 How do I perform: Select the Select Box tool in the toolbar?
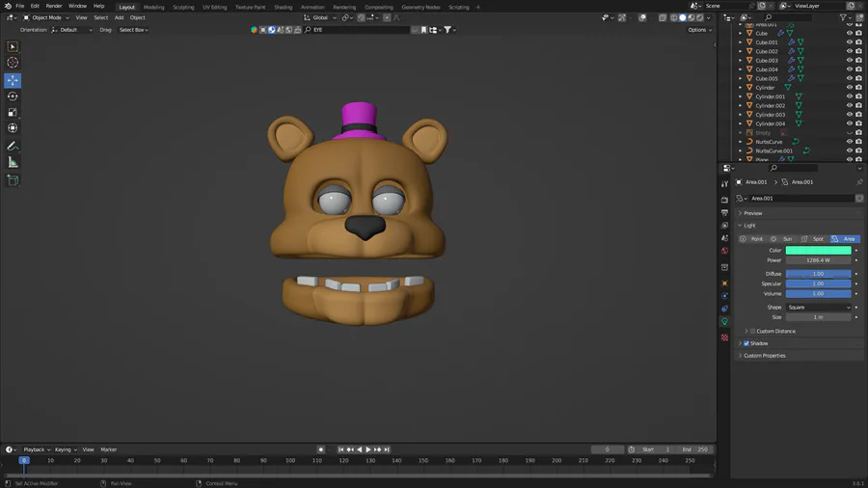(13, 46)
